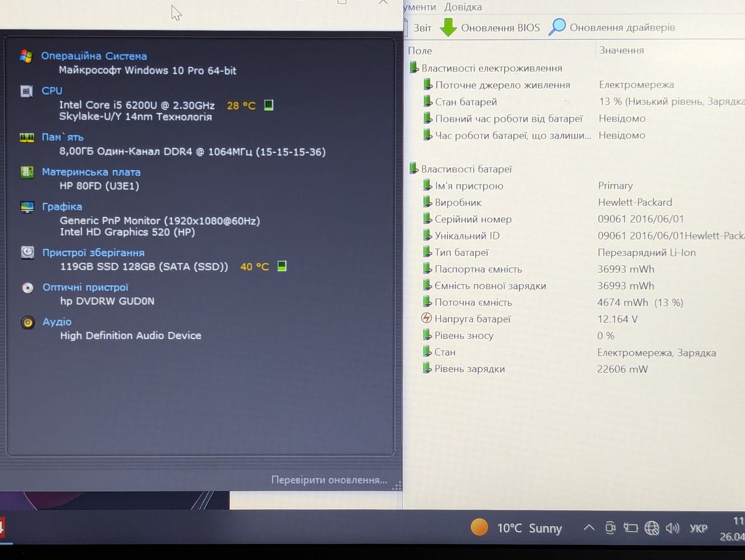Screen dimensions: 745x560
Task: Click the network globe icon in system tray
Action: pos(652,528)
